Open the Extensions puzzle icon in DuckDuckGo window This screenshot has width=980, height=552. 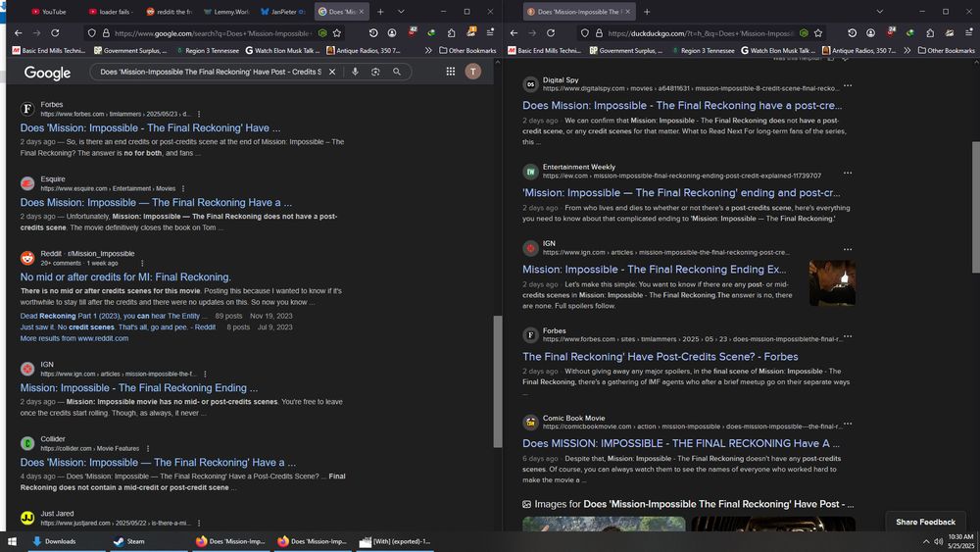tap(930, 32)
